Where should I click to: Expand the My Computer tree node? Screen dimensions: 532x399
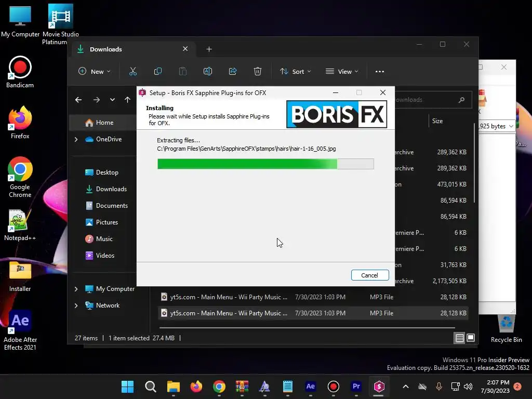76,289
